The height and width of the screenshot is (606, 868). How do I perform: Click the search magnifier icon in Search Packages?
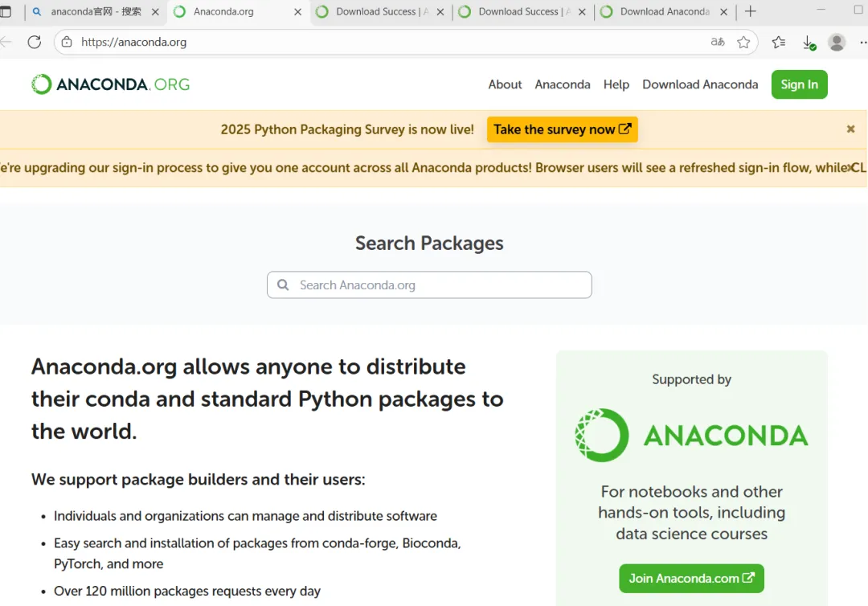[283, 285]
